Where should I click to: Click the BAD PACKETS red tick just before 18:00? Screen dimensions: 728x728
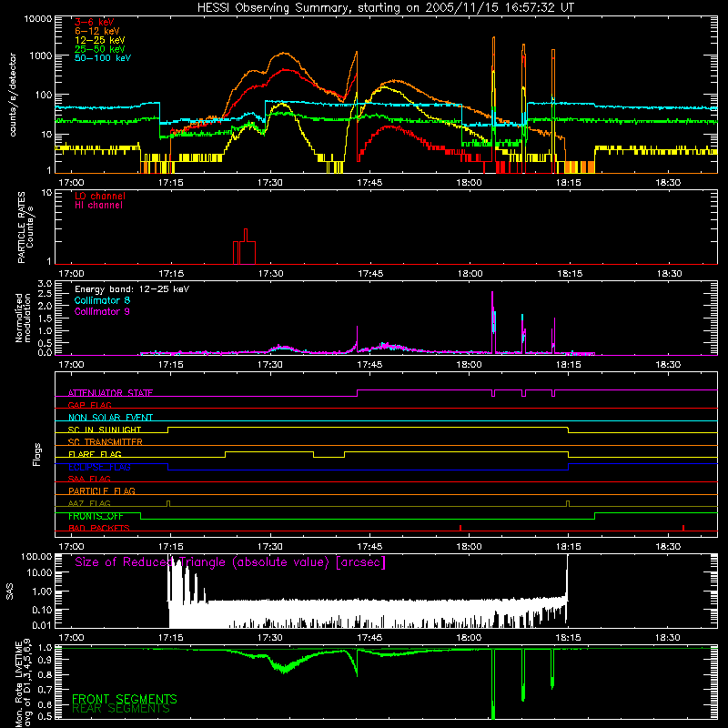point(460,528)
